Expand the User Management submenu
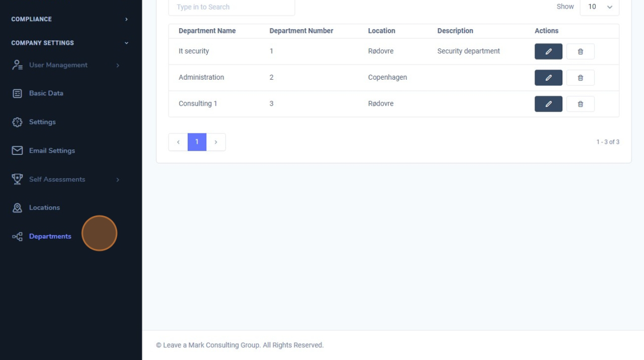 (118, 65)
